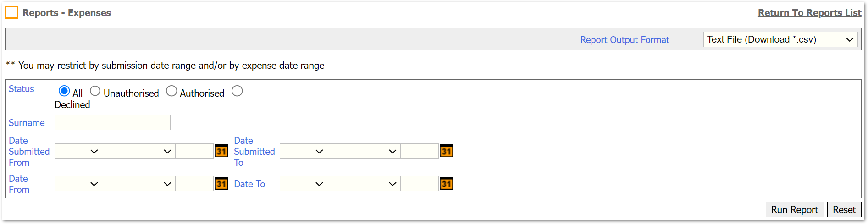868x224 pixels.
Task: Click the year field for Date To
Action: 420,184
